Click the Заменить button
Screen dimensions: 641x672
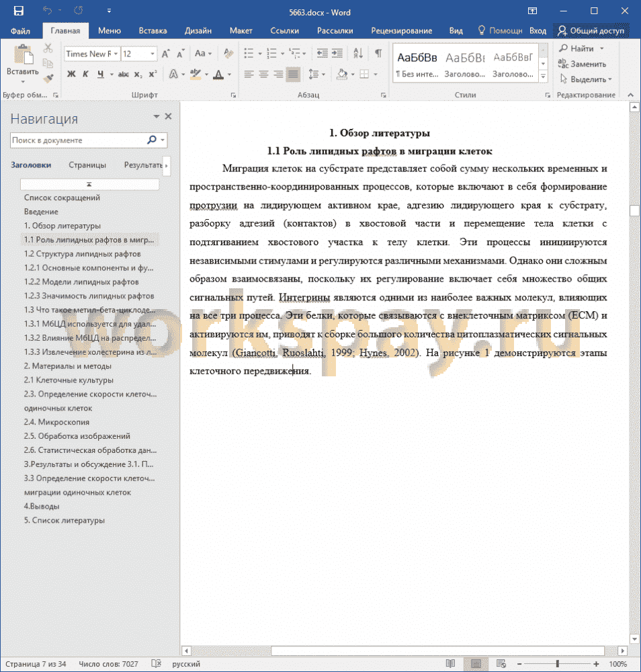(583, 64)
